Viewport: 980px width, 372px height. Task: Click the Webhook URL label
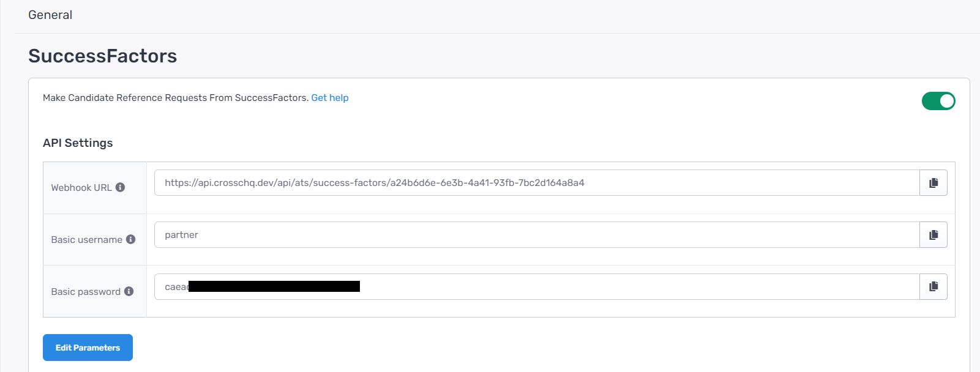(x=81, y=188)
